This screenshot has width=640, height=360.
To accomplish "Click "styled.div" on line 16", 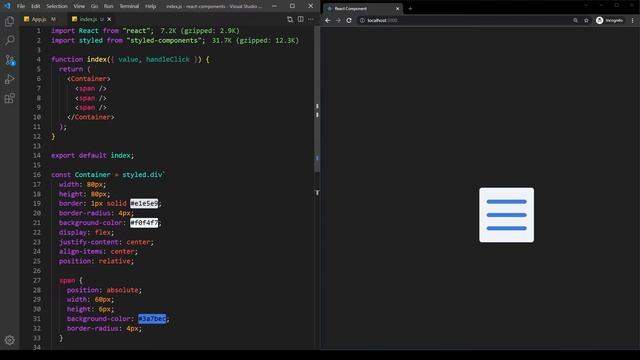I will [142, 175].
